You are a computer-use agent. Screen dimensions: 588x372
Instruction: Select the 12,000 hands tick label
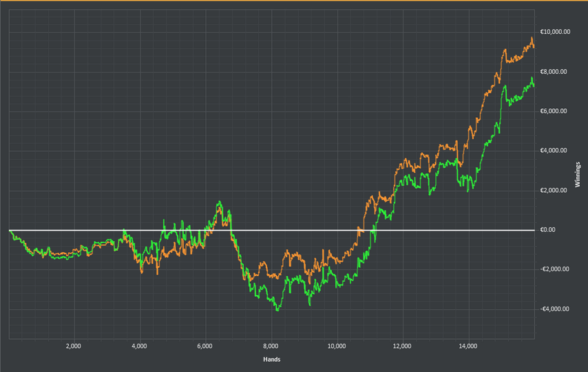[x=402, y=346]
